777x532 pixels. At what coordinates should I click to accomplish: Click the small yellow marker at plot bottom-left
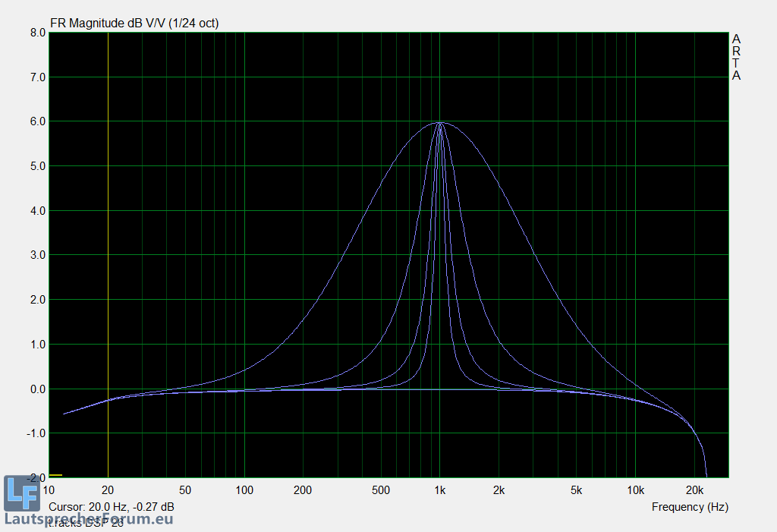click(55, 475)
